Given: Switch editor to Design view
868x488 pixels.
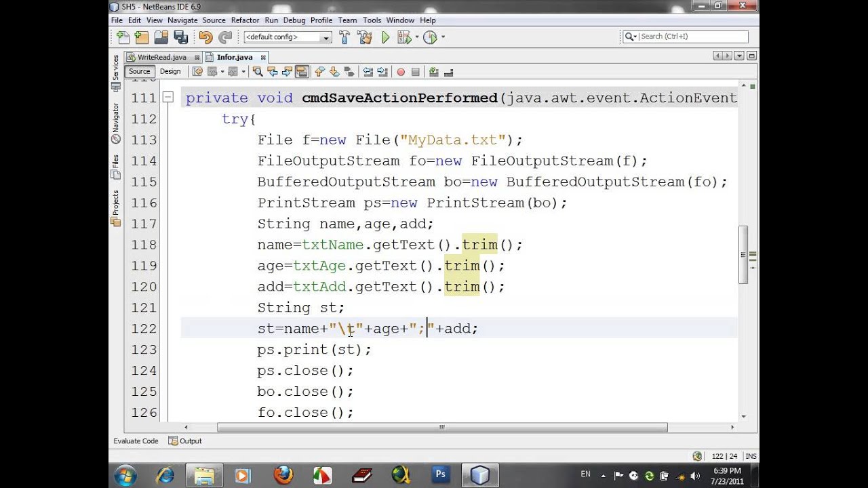Looking at the screenshot, I should point(170,71).
